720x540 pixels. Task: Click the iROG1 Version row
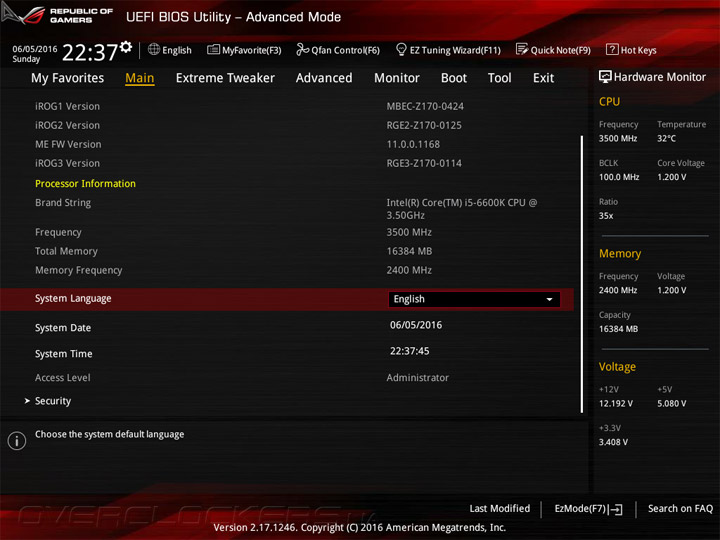[287, 107]
